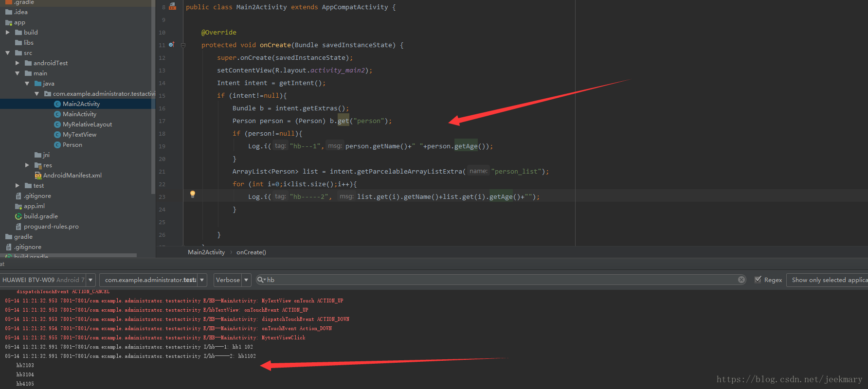This screenshot has height=389, width=868.
Task: Click the logcat search input containing hb
Action: tap(501, 280)
